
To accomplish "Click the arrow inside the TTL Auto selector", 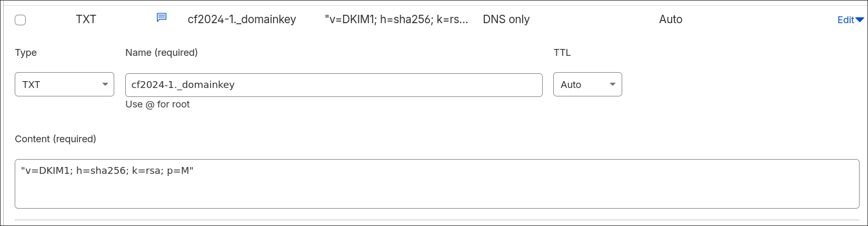I will [x=613, y=84].
